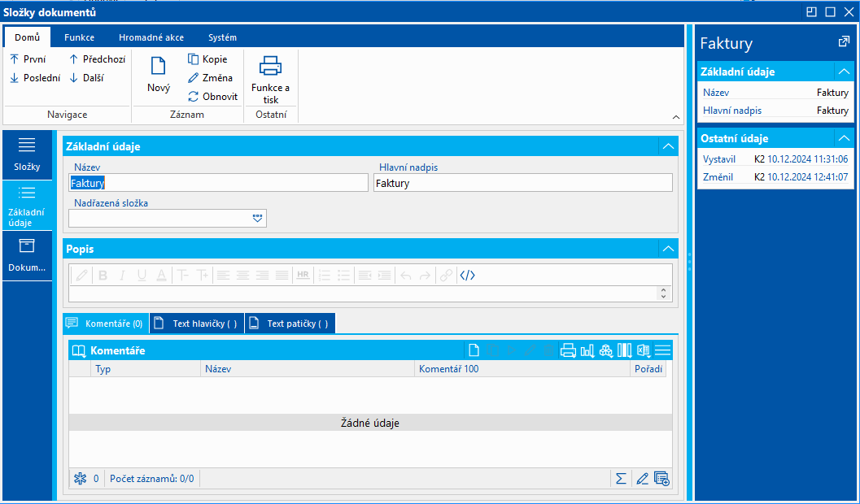Click the add-table icon in status bar
Viewport: 860px width, 504px height.
coord(662,479)
